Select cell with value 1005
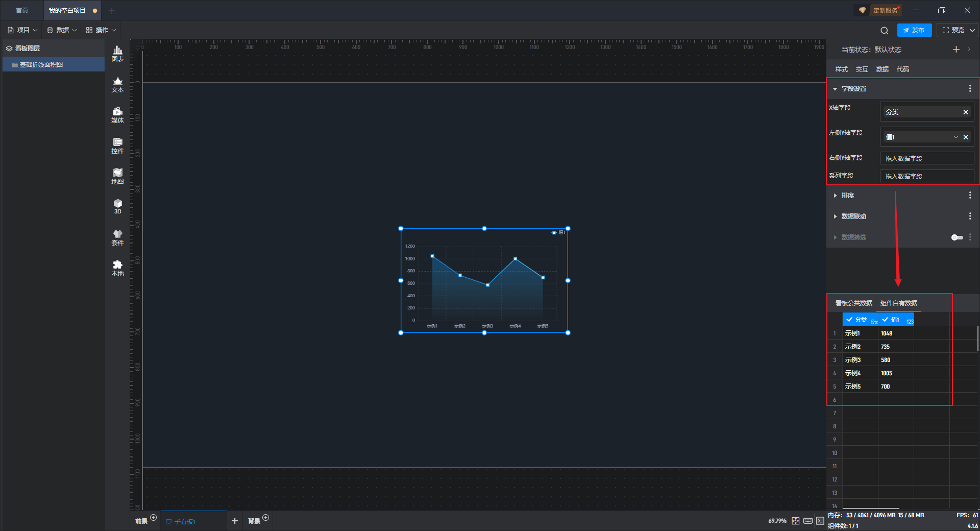Image resolution: width=980 pixels, height=531 pixels. [896, 373]
